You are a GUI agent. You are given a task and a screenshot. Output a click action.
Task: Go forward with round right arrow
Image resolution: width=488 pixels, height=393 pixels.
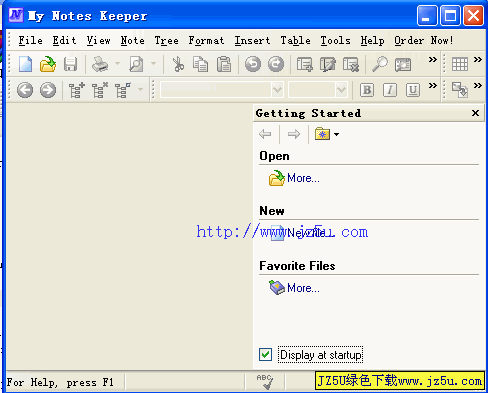pos(48,90)
